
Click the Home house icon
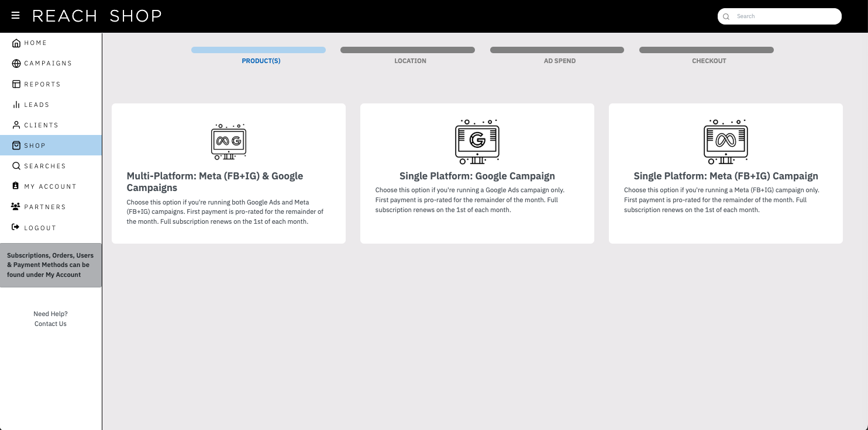click(16, 43)
